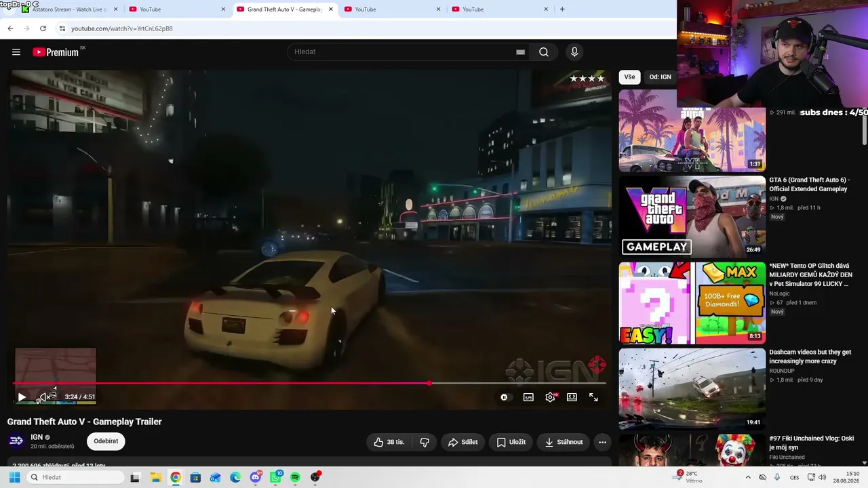Open GTA 6 Official Extended Gameplay thumbnail
The height and width of the screenshot is (488, 868).
pos(692,217)
